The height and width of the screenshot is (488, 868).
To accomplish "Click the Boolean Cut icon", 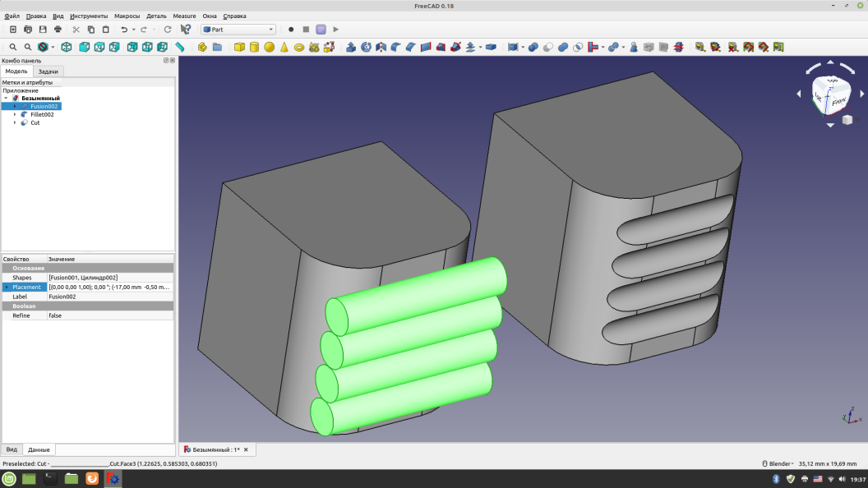I will (548, 47).
